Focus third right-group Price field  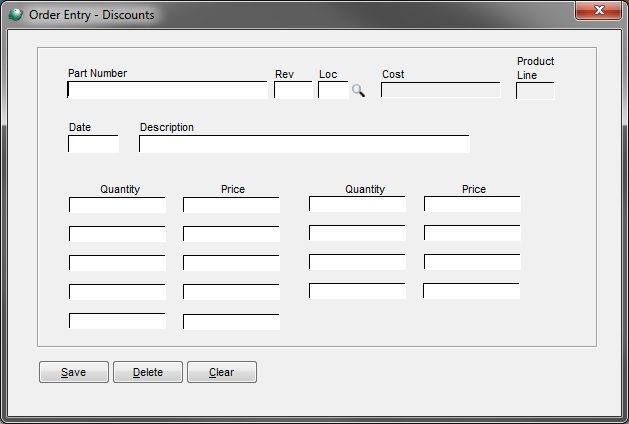473,262
